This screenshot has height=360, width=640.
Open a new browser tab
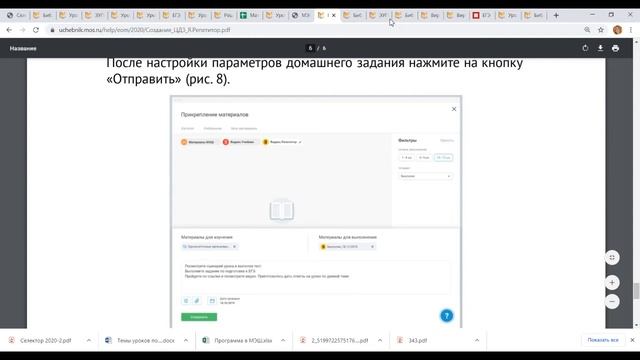pyautogui.click(x=556, y=15)
